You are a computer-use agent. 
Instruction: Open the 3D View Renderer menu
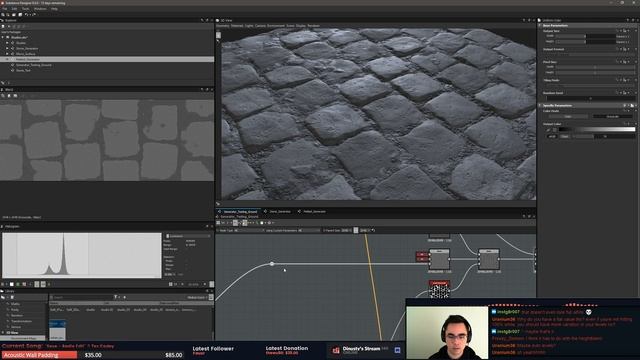[x=313, y=26]
